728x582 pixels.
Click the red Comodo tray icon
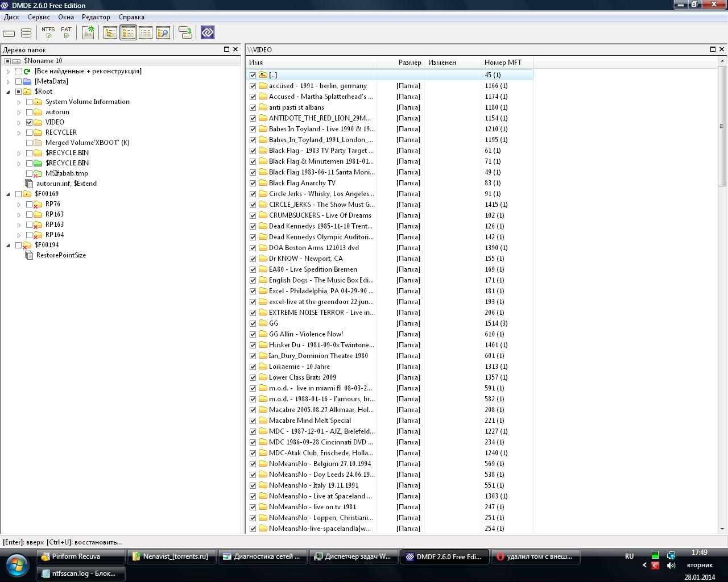tap(655, 566)
